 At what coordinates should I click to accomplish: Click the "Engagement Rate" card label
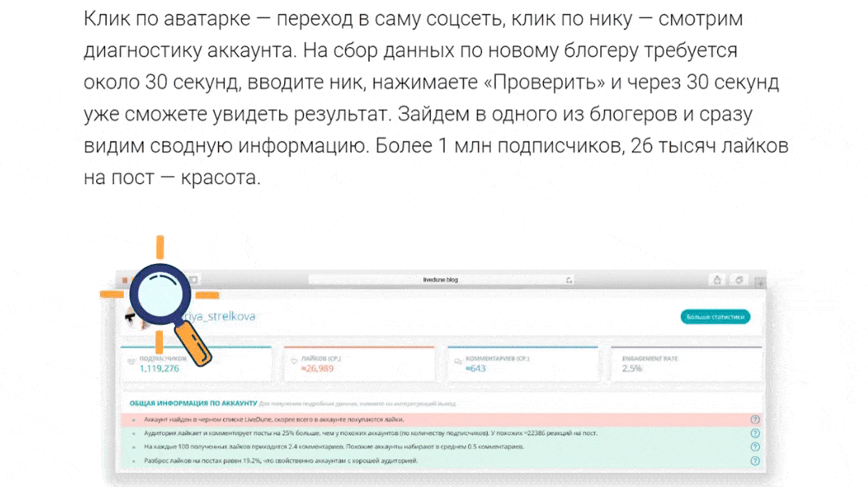pos(650,358)
